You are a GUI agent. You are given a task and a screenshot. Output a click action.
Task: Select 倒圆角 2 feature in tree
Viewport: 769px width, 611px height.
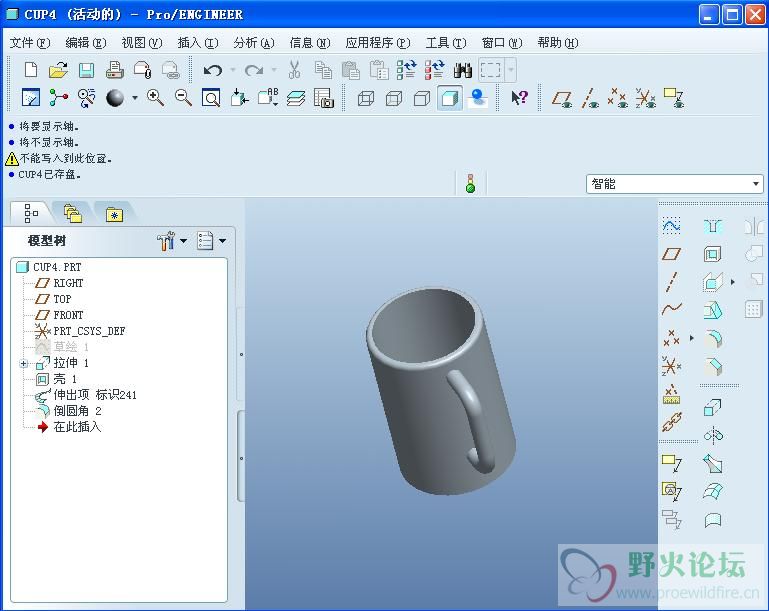tap(77, 411)
